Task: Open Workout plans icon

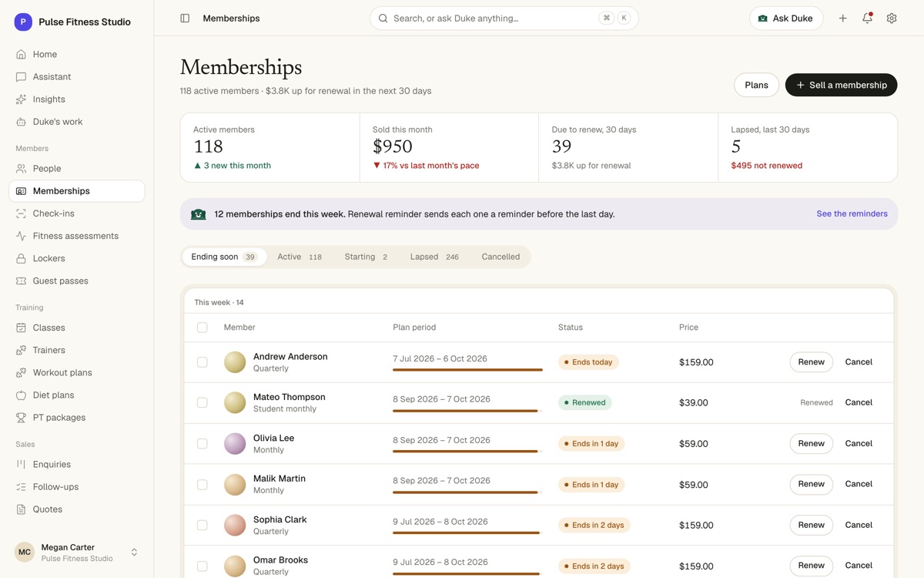Action: 21,373
